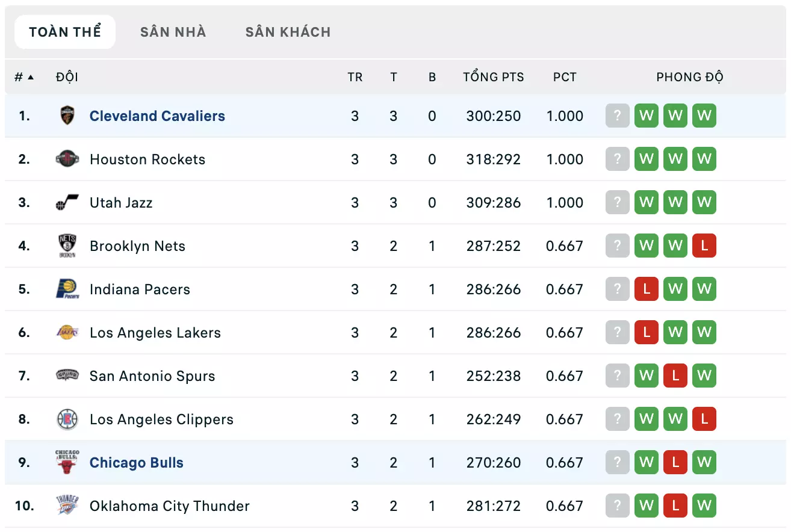Open the Chicago Bulls team link
This screenshot has height=532, width=791.
click(x=137, y=462)
